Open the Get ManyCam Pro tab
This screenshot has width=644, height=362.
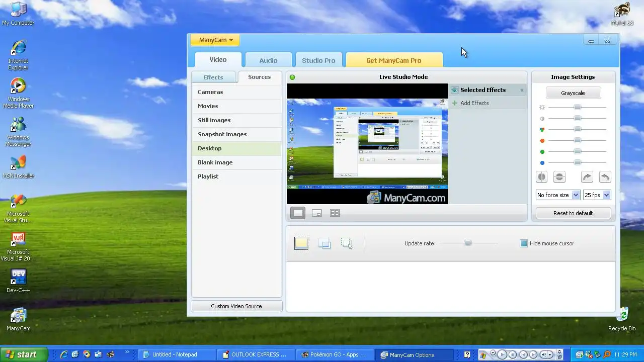(394, 60)
